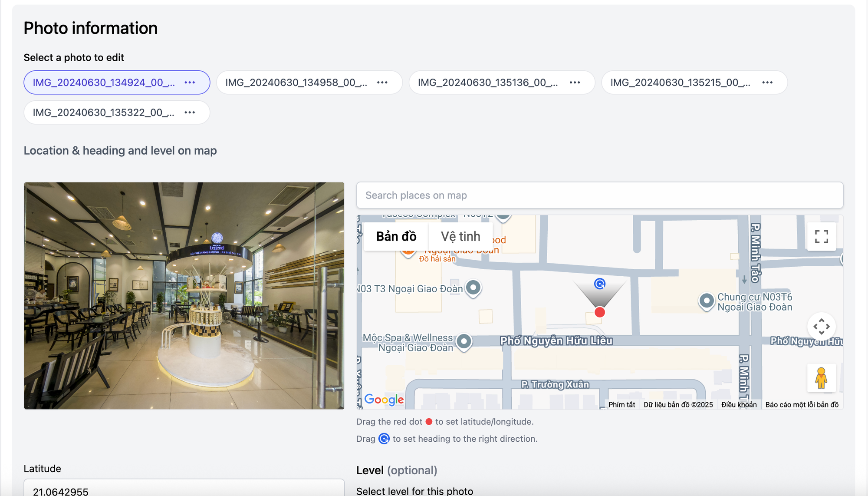This screenshot has width=868, height=496.
Task: Click N03 T3 Ngoại Giao Đoàn marker
Action: pyautogui.click(x=473, y=287)
